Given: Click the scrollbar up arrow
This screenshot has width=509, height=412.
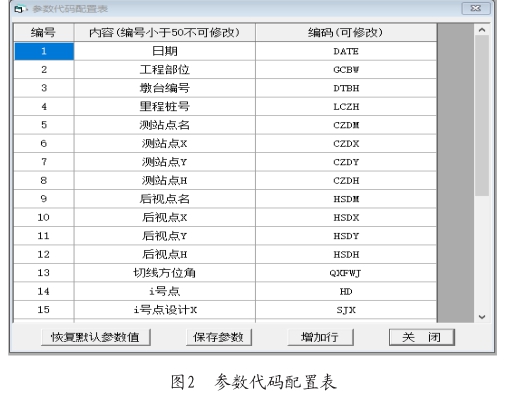Looking at the screenshot, I should (x=482, y=30).
